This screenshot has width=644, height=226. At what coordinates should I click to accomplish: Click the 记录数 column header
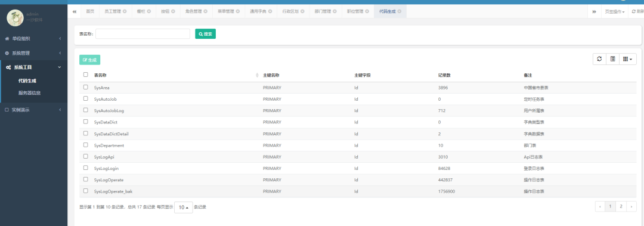point(444,76)
